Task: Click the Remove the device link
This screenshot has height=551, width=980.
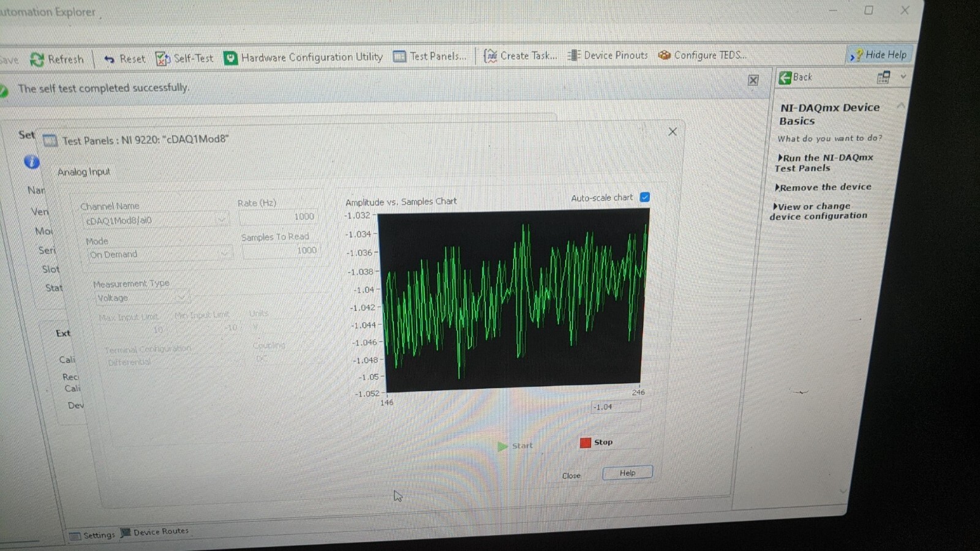Action: 824,187
